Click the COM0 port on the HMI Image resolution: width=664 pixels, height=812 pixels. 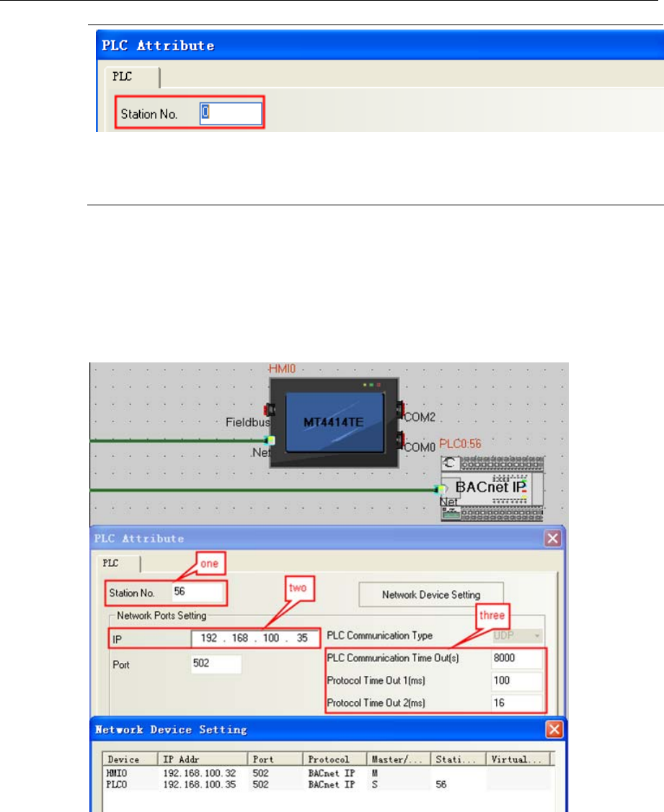(400, 440)
